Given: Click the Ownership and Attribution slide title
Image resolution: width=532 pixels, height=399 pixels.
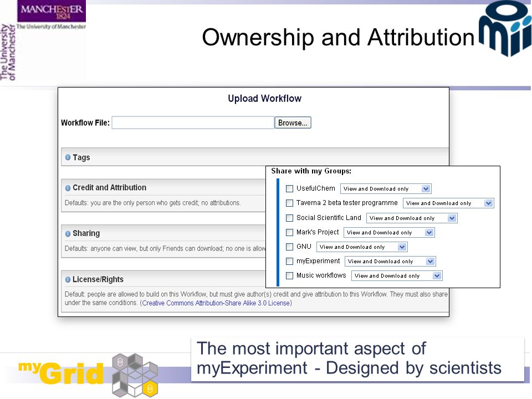Looking at the screenshot, I should (x=338, y=37).
